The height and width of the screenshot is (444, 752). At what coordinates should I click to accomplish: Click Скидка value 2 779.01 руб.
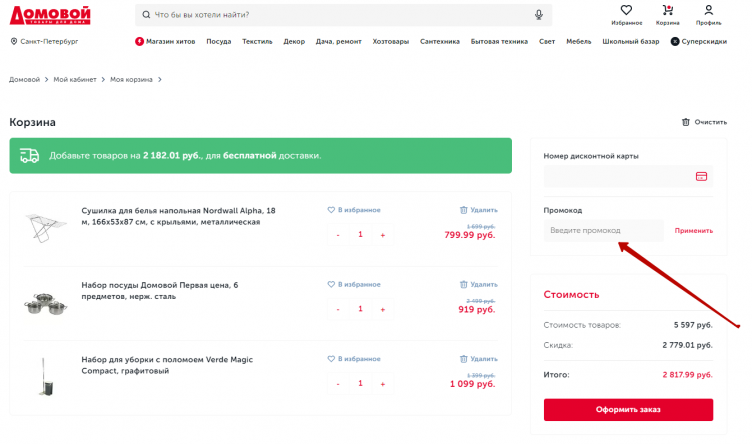(688, 345)
